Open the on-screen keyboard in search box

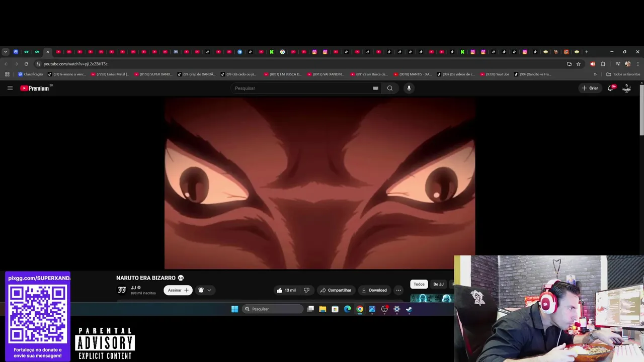point(375,88)
